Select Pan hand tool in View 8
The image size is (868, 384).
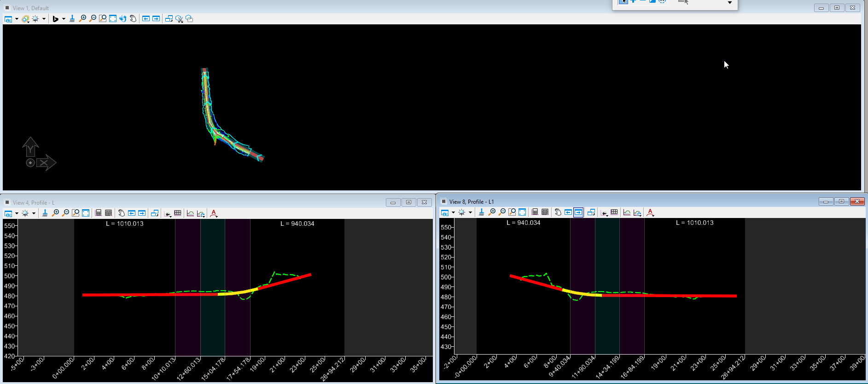pos(558,212)
